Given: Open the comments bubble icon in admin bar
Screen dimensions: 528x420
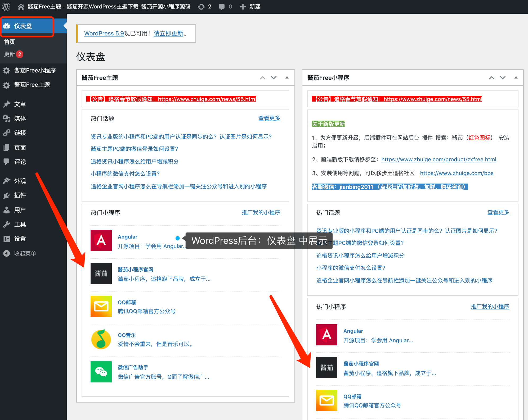Looking at the screenshot, I should click(x=222, y=7).
